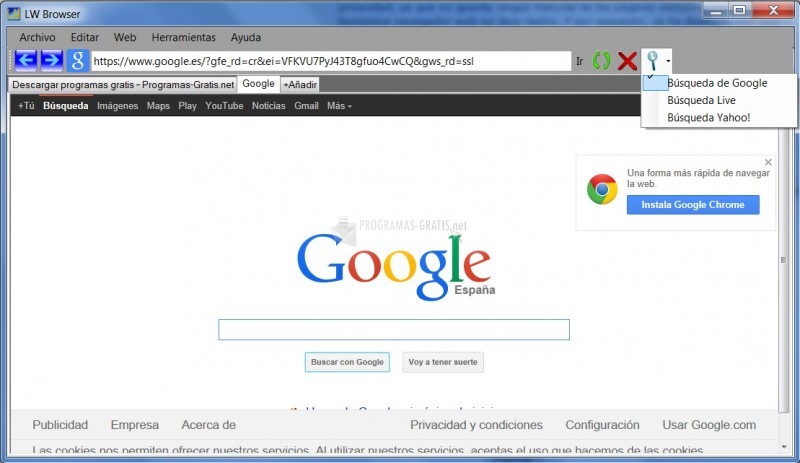Click the blue forward arrow button

click(52, 61)
